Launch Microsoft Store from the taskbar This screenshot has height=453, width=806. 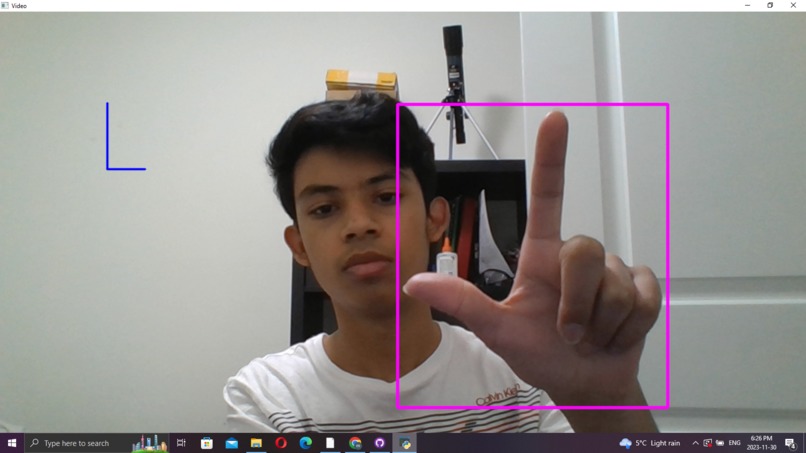(x=207, y=443)
